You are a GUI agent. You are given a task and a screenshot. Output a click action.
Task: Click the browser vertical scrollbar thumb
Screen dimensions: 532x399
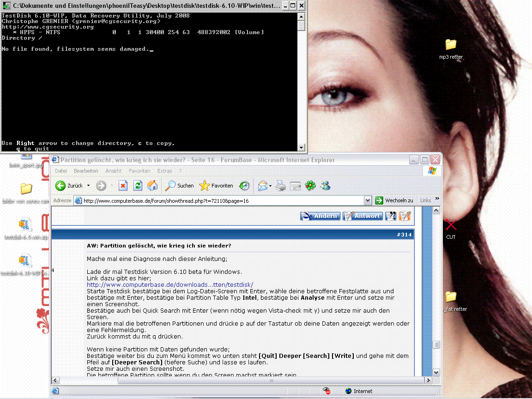pos(436,345)
